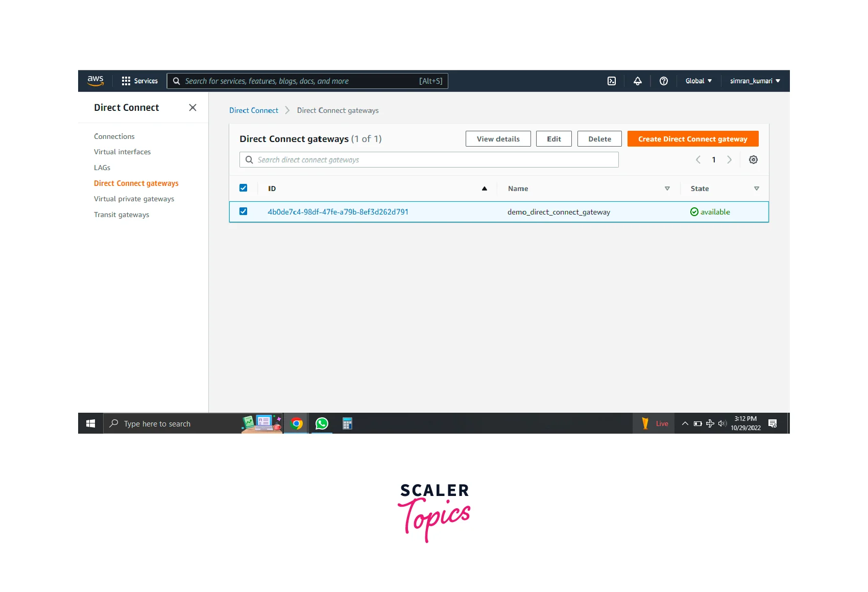Expand the Global region dropdown
The width and height of the screenshot is (868, 592).
pos(698,81)
